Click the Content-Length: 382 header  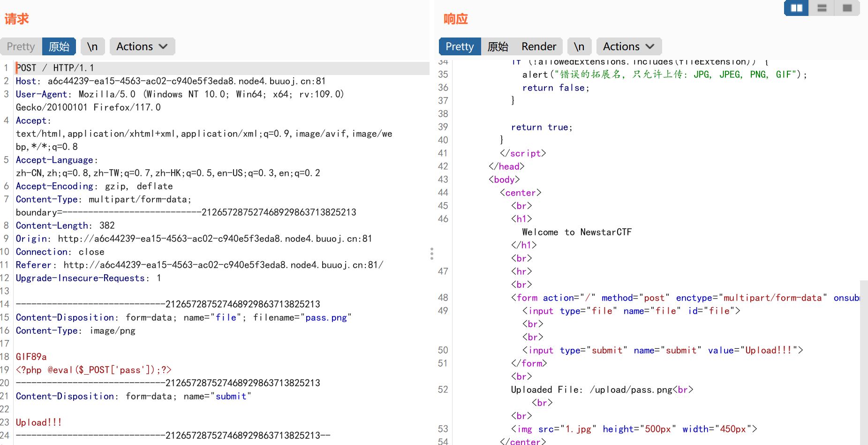(65, 226)
